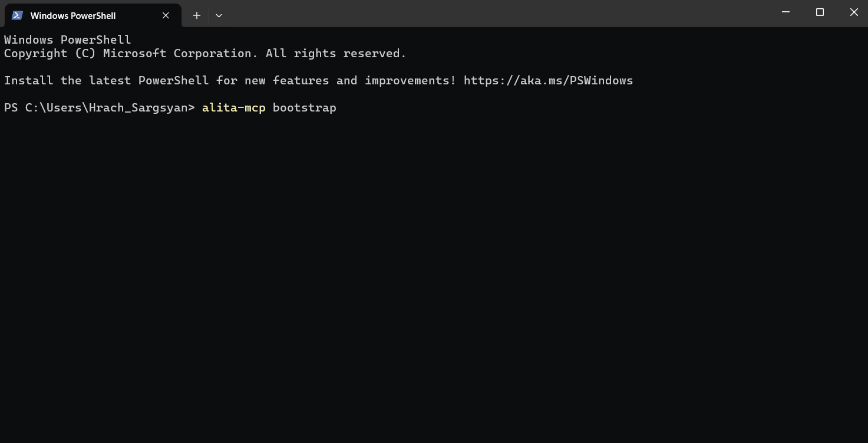Viewport: 868px width, 443px height.
Task: Click the PowerShell icon on the tab
Action: click(x=17, y=15)
